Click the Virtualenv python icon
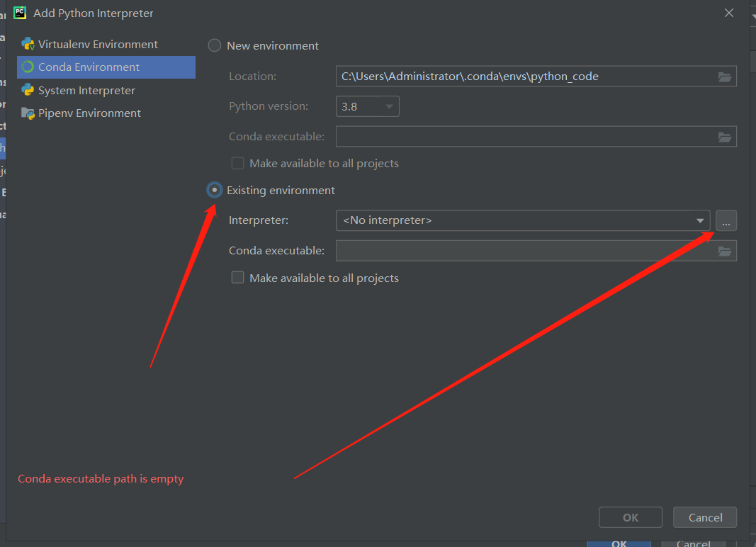The image size is (756, 547). (x=28, y=45)
